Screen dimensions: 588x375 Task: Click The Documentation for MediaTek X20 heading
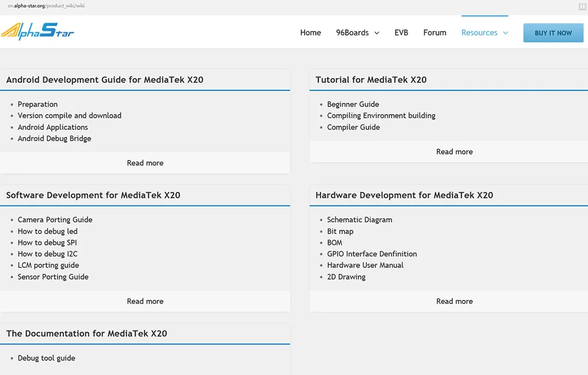pos(86,333)
